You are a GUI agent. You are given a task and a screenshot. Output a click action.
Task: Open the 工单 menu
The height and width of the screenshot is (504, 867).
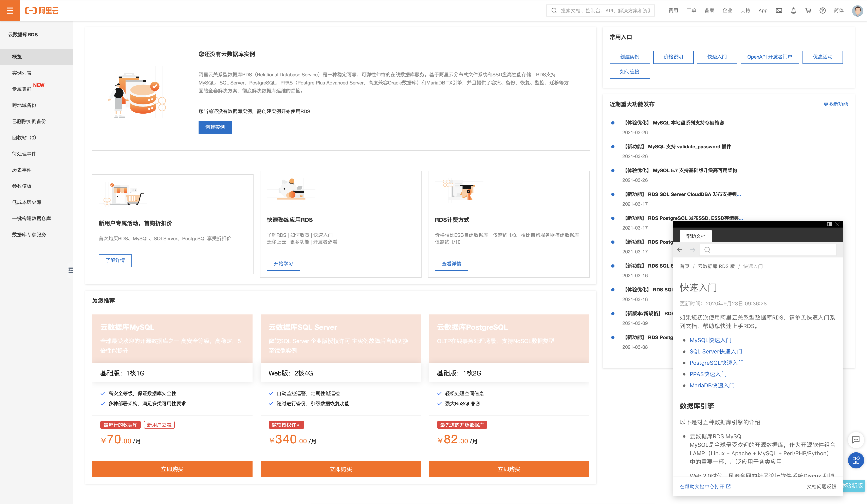pos(691,11)
